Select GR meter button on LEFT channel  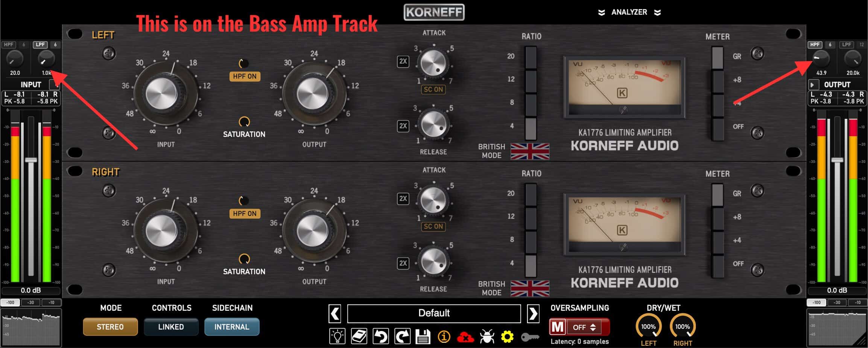(718, 58)
